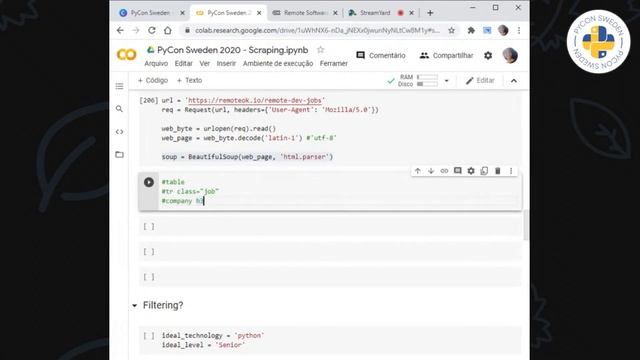
Task: Open cell editor settings gear
Action: pos(471,171)
